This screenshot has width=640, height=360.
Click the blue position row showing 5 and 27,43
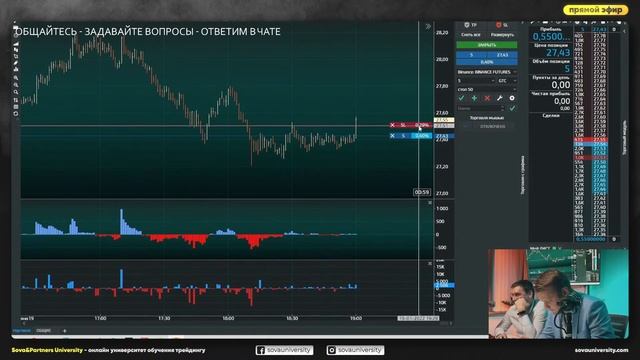[487, 55]
